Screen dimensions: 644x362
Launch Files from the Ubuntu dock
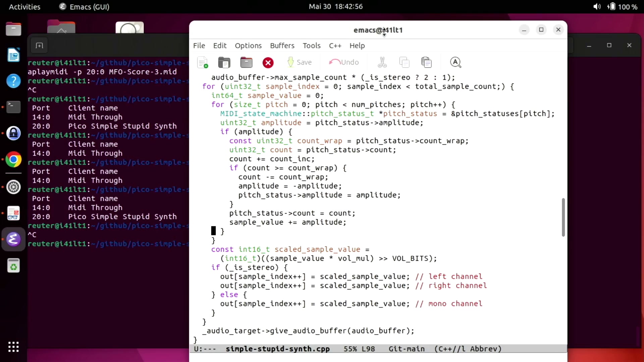click(13, 29)
